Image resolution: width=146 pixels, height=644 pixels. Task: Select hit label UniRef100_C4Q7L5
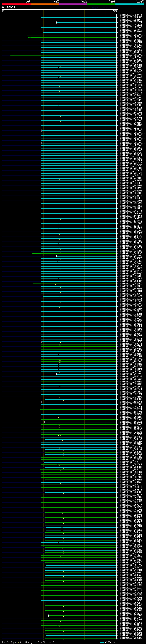(131, 284)
